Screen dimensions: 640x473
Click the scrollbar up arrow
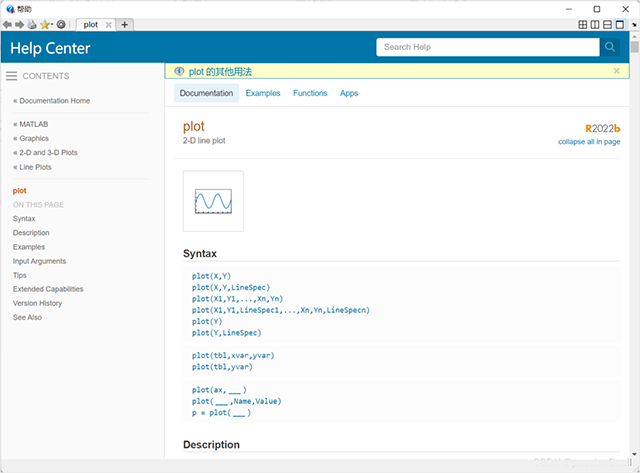(x=634, y=36)
